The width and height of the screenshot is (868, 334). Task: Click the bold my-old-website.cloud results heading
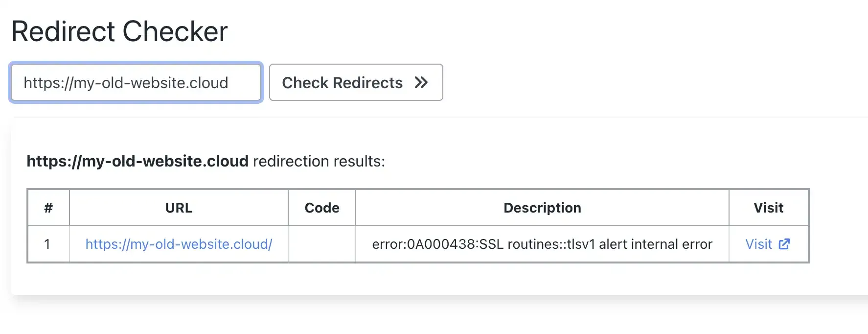click(x=137, y=161)
